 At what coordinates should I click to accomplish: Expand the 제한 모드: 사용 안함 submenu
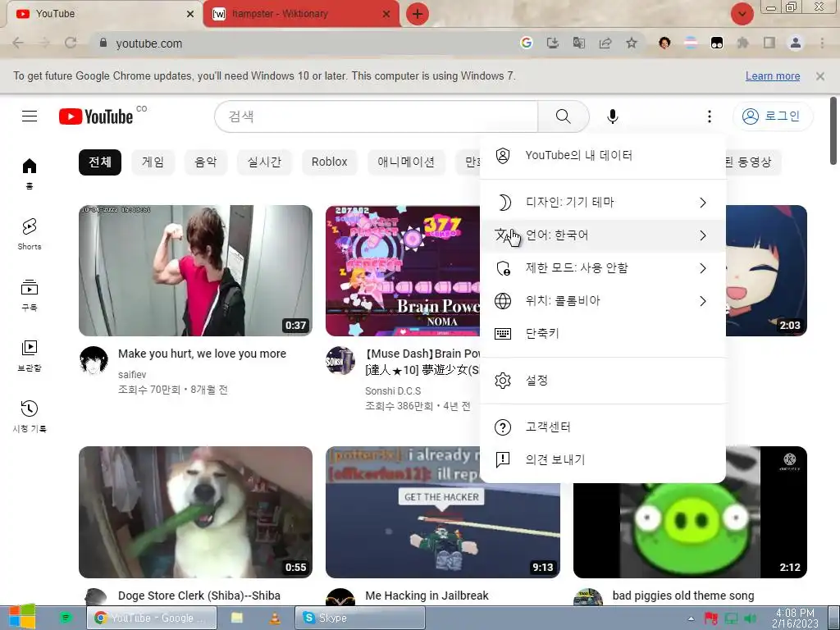pos(603,268)
